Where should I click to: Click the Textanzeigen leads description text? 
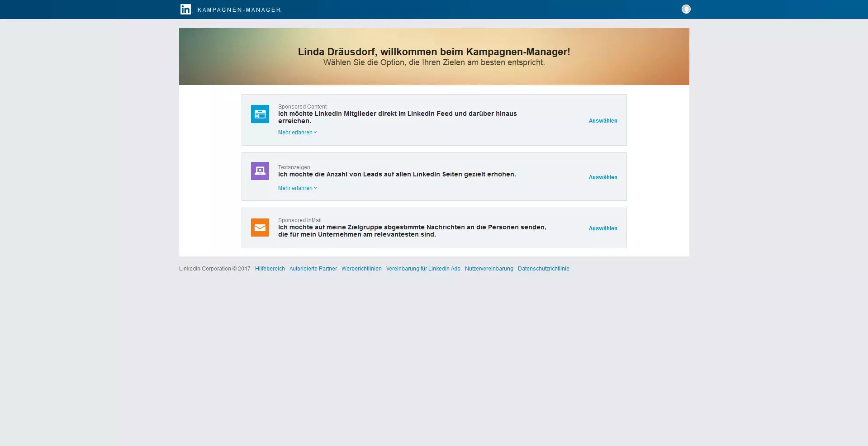[x=397, y=174]
